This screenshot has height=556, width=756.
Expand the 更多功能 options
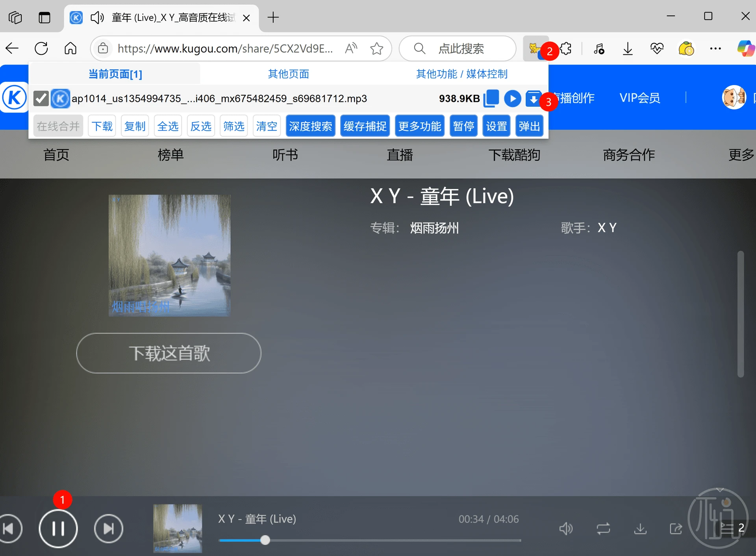point(419,126)
